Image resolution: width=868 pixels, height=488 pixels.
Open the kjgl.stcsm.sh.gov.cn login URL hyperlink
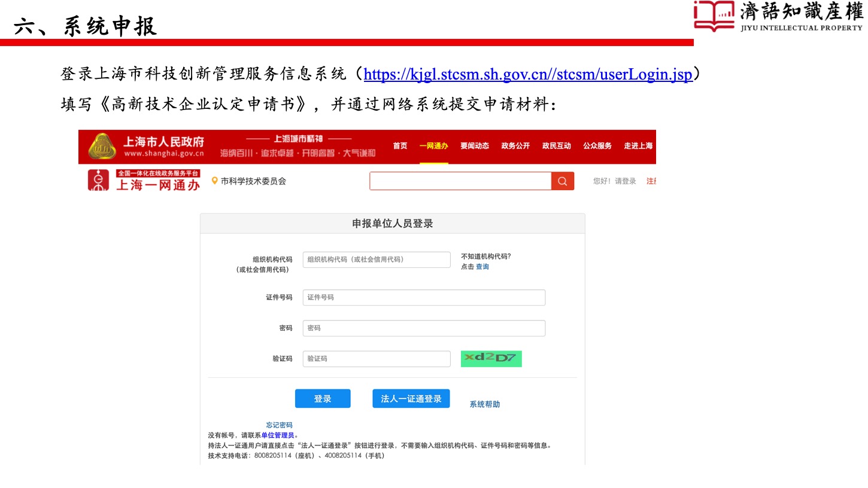click(x=527, y=75)
